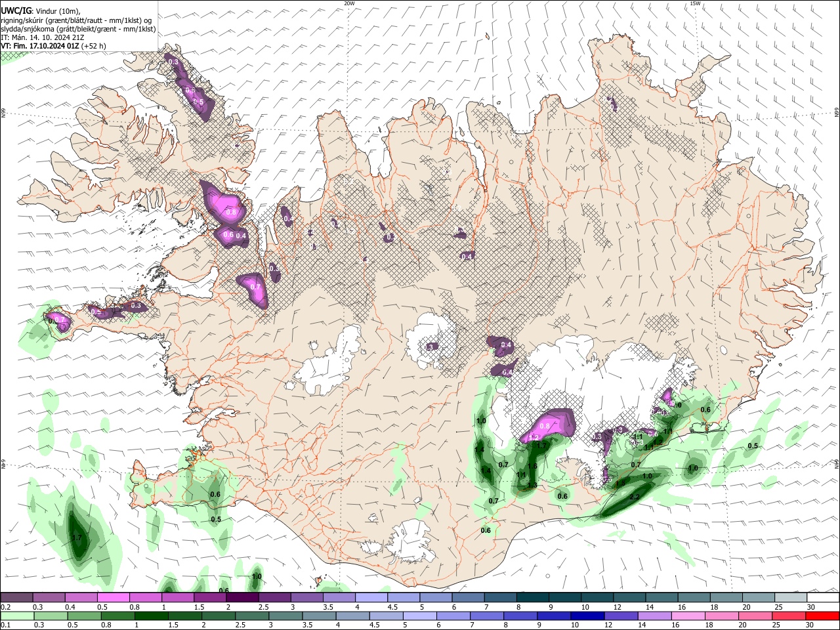Click the '20W' longitude label at map top
The width and height of the screenshot is (840, 630).
pos(349,3)
